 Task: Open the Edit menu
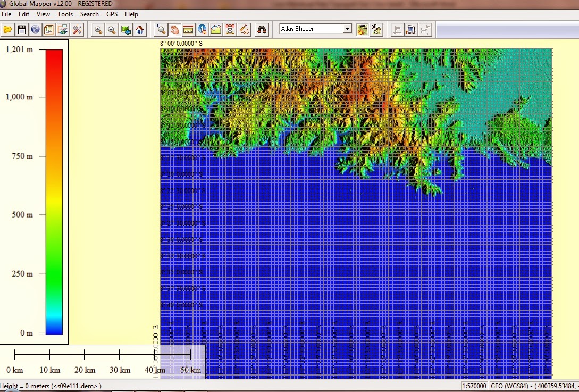click(x=23, y=14)
